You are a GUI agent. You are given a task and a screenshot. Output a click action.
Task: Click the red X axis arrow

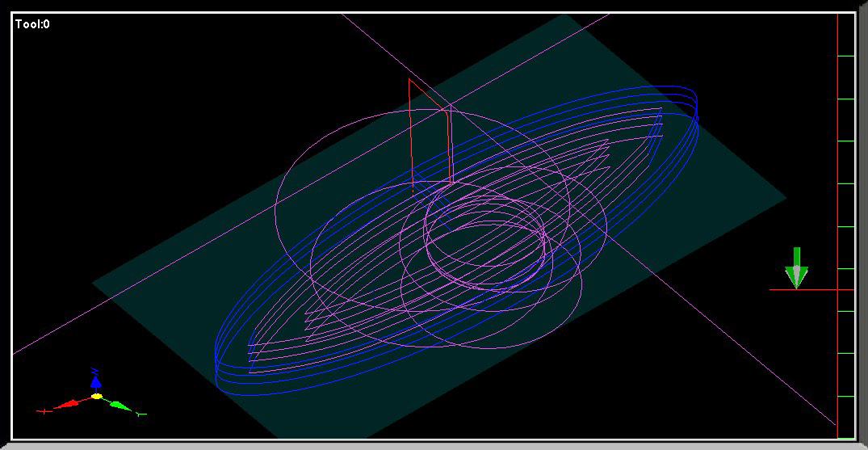[65, 405]
